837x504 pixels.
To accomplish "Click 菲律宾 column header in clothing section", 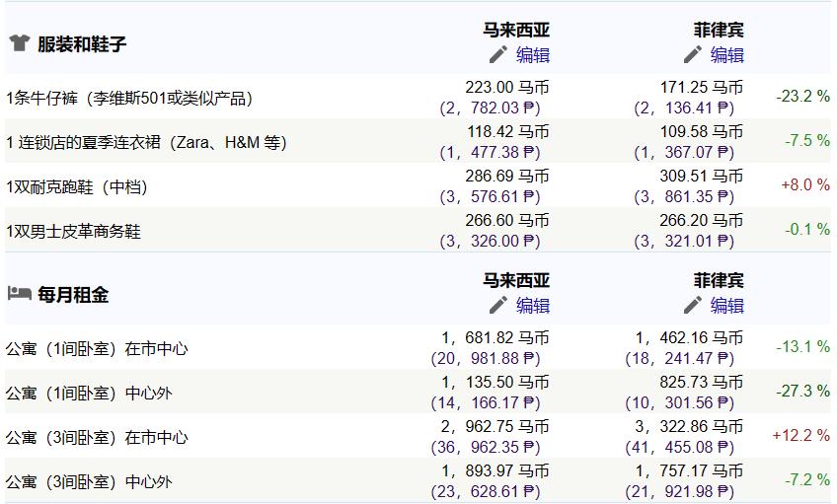I will [x=719, y=30].
